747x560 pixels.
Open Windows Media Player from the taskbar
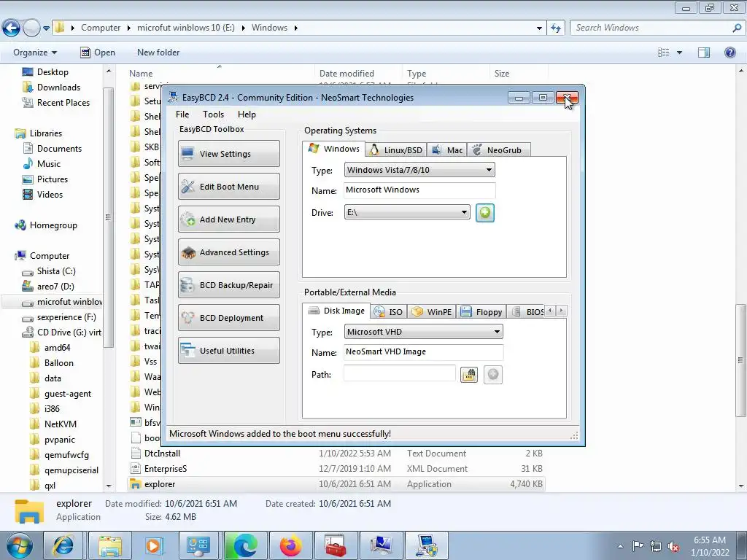click(153, 546)
